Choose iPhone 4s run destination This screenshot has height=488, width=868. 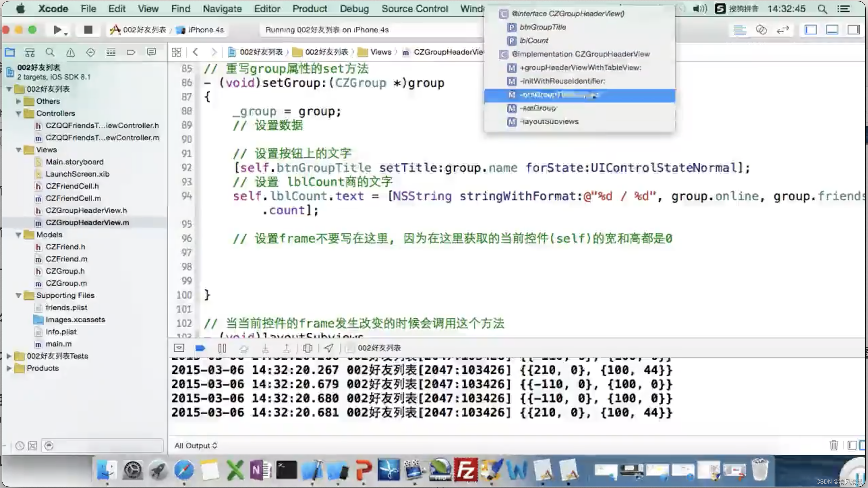pos(200,30)
